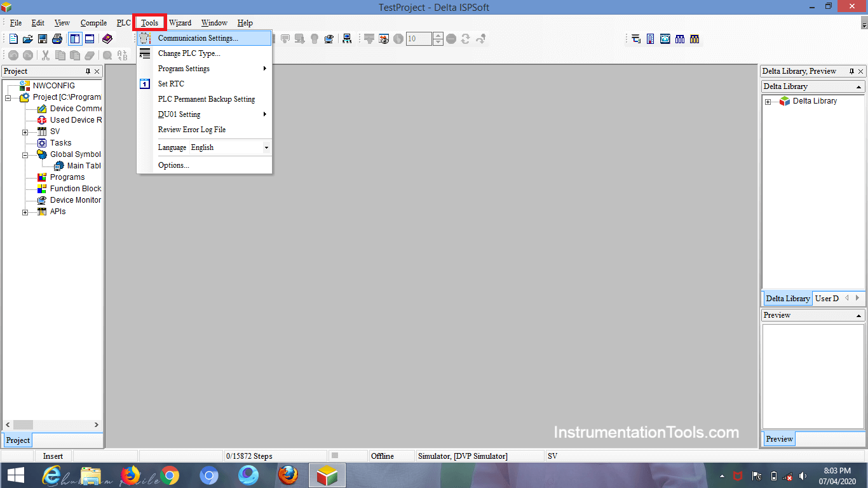Collapse the Delta Library section header arrow
The height and width of the screenshot is (488, 868).
click(859, 87)
